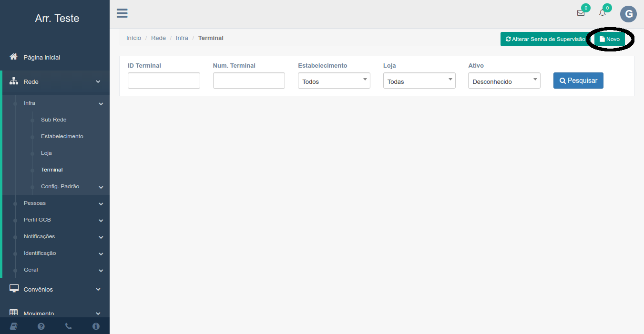The height and width of the screenshot is (334, 644).
Task: Click the ID Terminal input field
Action: click(164, 81)
